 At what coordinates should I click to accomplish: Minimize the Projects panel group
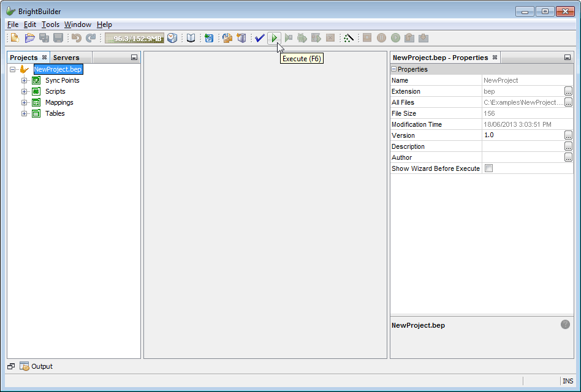point(134,58)
